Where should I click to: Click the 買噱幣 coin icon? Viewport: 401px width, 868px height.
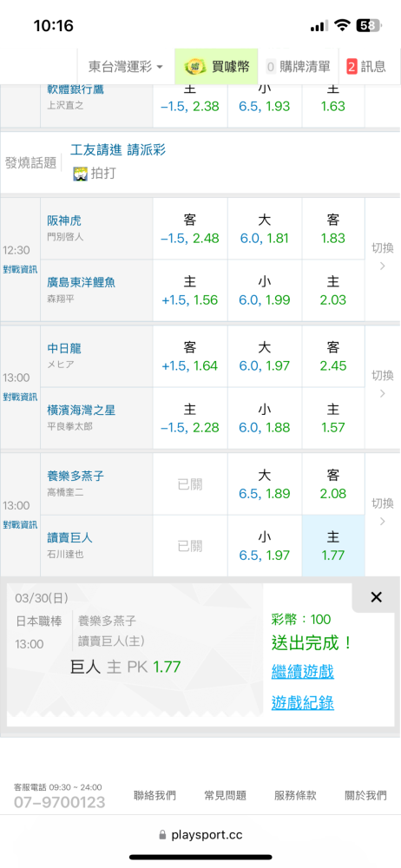pos(195,67)
